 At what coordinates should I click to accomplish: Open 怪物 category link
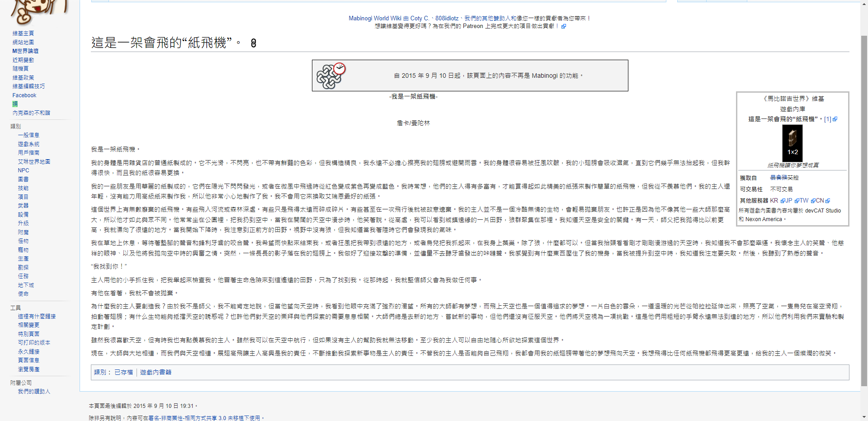tap(23, 241)
